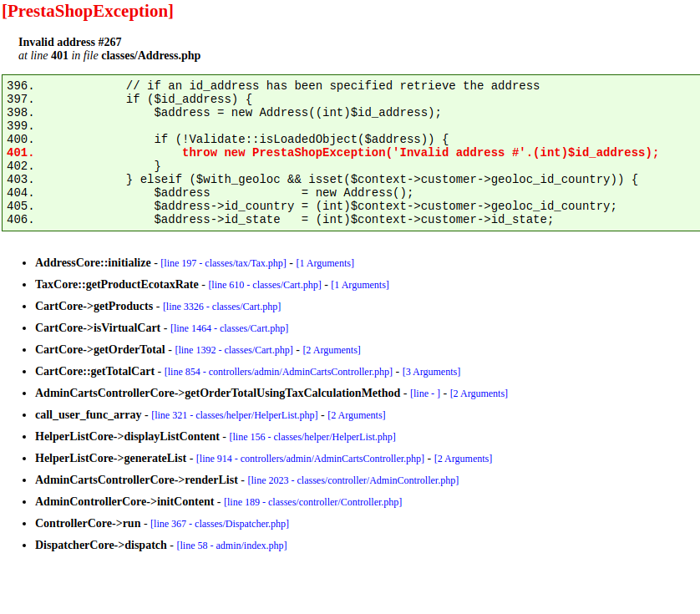Click code line 400 isLoadedObject check
Image resolution: width=700 pixels, height=614 pixels.
click(302, 140)
